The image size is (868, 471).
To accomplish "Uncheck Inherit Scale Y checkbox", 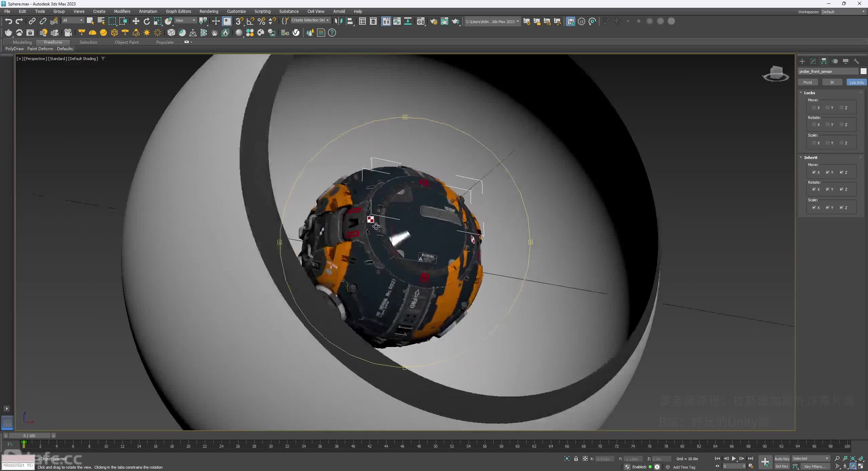I will tap(827, 207).
